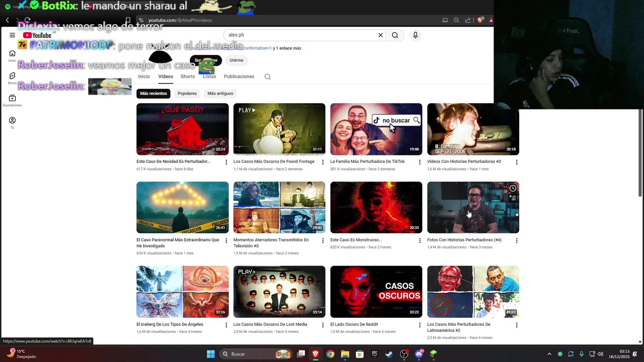Show hidden system tray icons chevron
This screenshot has height=362, width=644.
[549, 354]
